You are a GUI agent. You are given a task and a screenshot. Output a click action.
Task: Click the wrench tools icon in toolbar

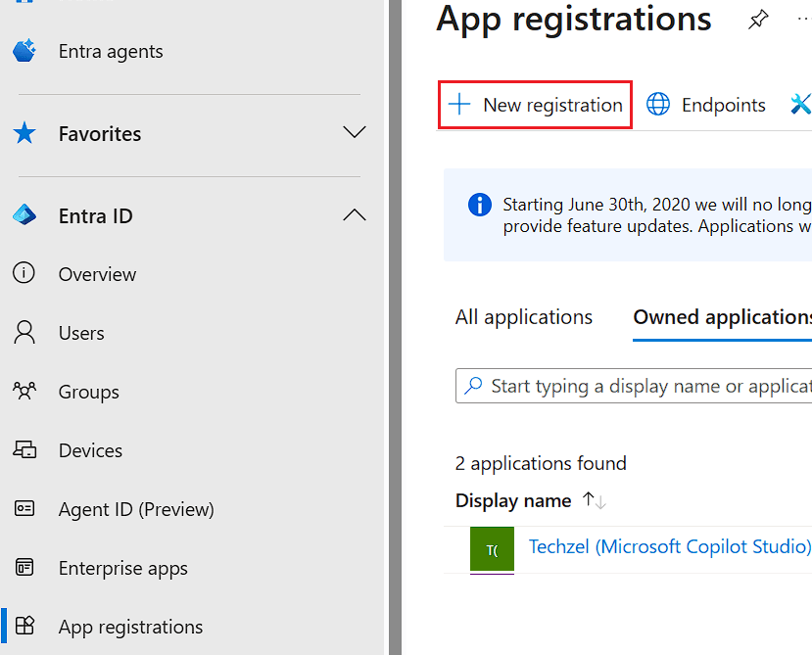[800, 104]
